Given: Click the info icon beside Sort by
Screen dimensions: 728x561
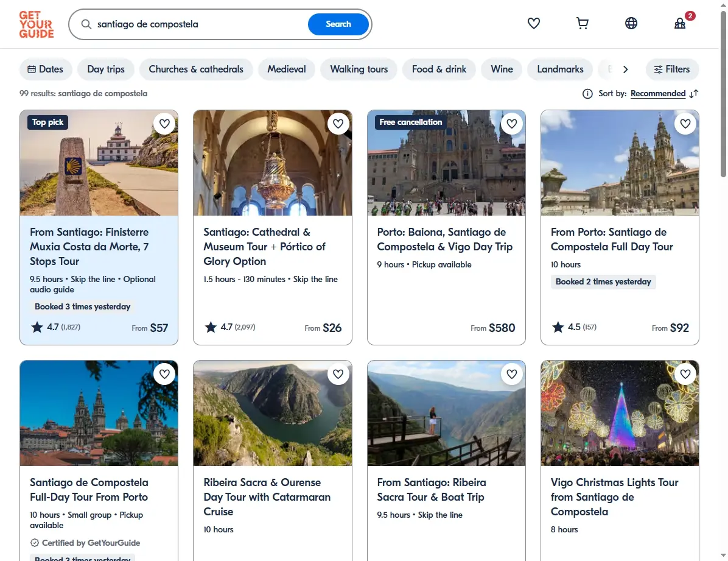Looking at the screenshot, I should coord(587,94).
